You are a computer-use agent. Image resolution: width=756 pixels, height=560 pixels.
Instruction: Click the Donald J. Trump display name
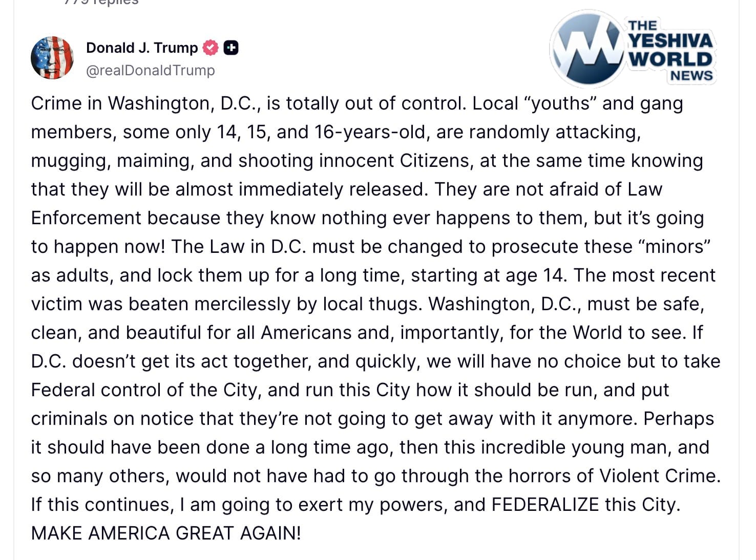pyautogui.click(x=142, y=48)
